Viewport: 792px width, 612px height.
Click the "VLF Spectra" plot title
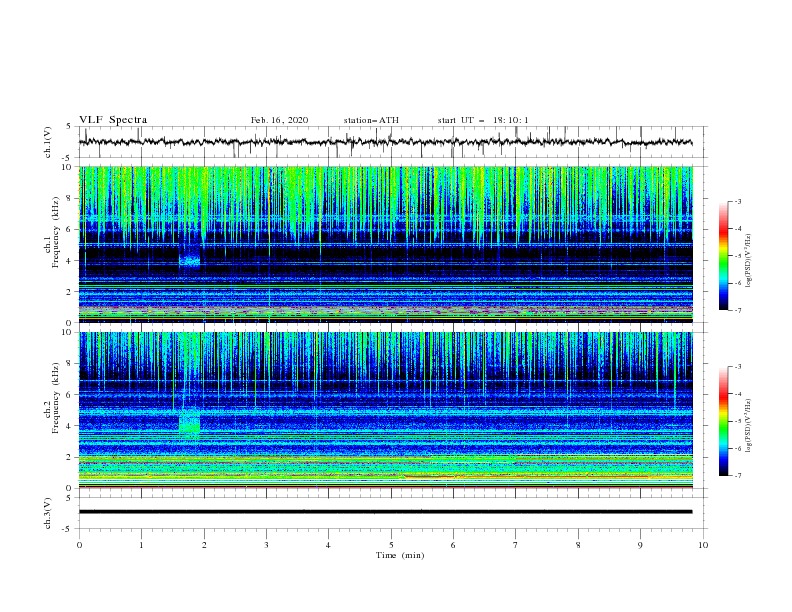113,120
